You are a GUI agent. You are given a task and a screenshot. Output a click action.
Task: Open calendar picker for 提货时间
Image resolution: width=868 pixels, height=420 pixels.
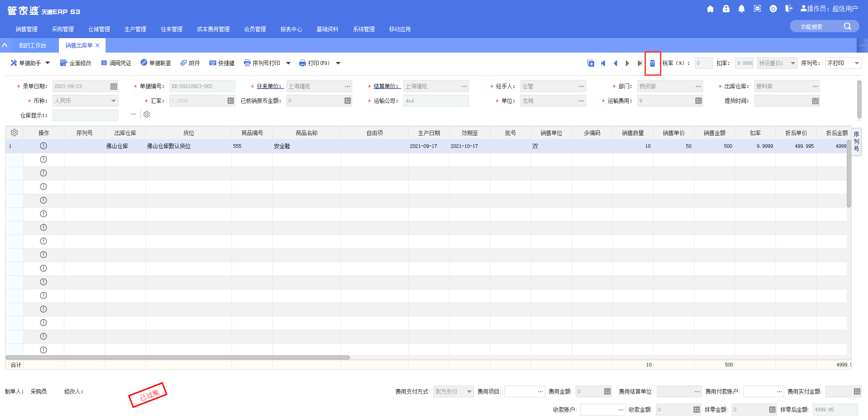[815, 101]
